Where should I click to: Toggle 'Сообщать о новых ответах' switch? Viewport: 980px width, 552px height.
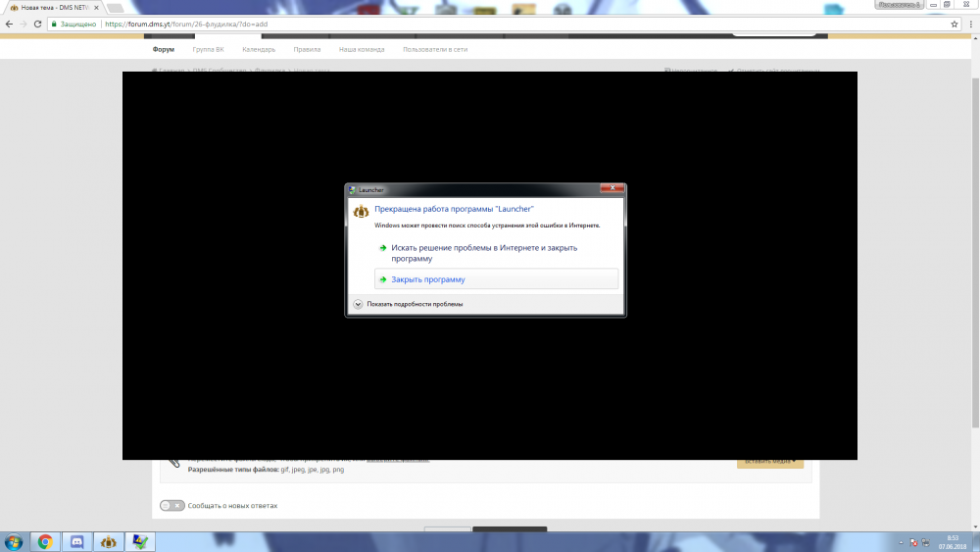pos(171,506)
